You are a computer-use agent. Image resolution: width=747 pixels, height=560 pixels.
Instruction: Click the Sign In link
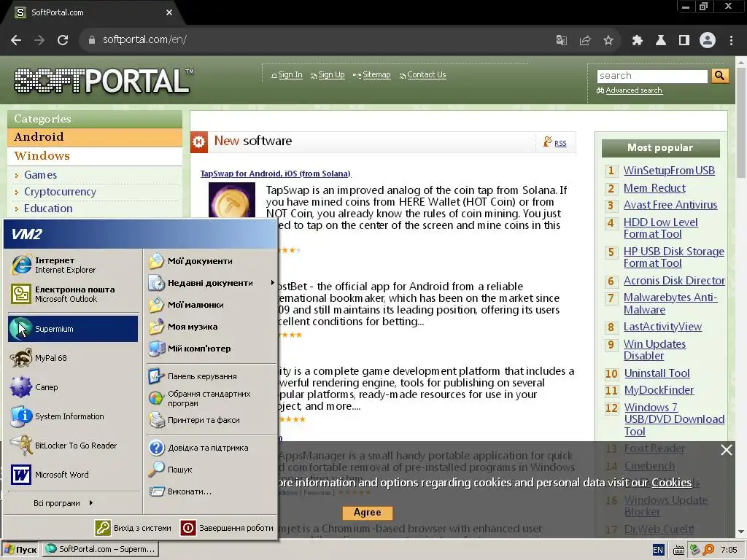(x=290, y=75)
